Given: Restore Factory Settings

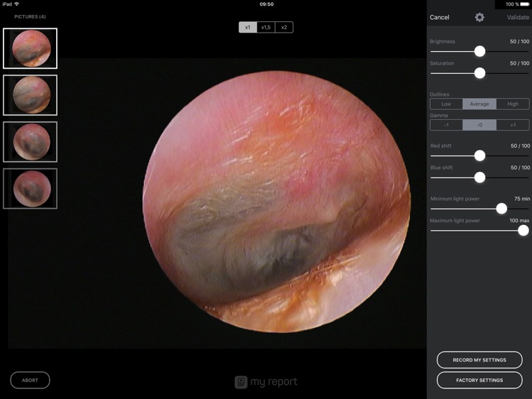Looking at the screenshot, I should coord(480,381).
